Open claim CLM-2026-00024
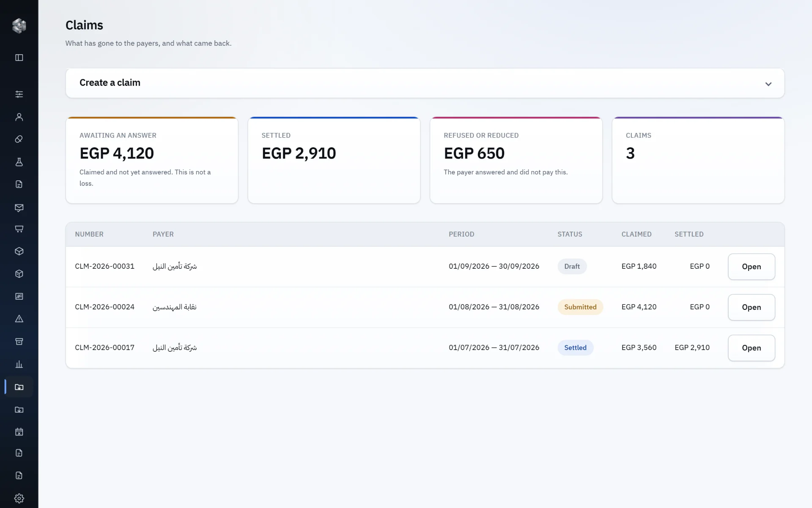 tap(751, 307)
